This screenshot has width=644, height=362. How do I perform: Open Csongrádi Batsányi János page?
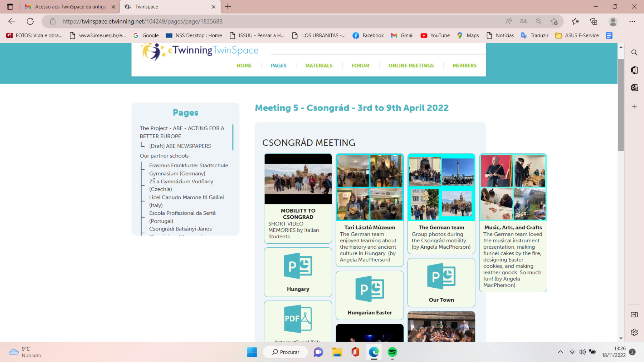[x=180, y=229]
